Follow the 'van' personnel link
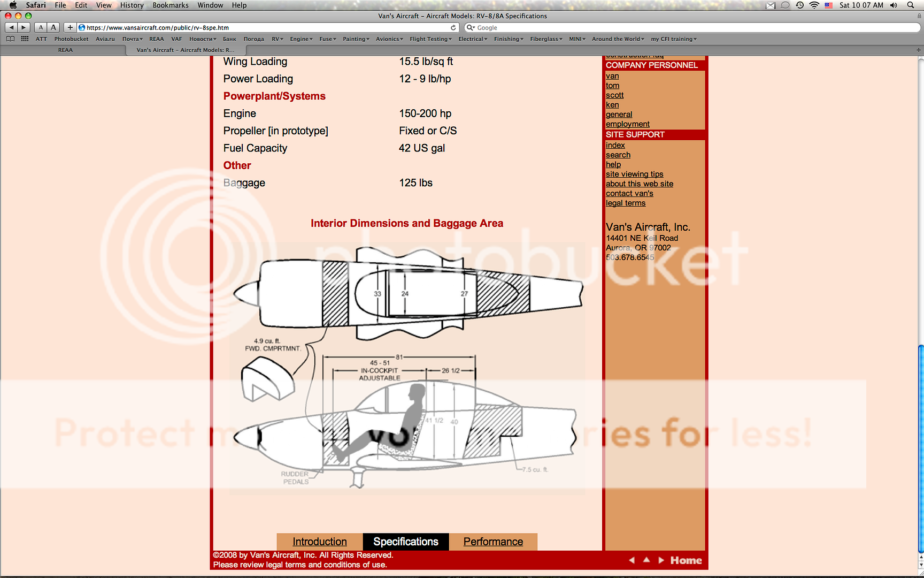The height and width of the screenshot is (578, 924). [x=612, y=76]
